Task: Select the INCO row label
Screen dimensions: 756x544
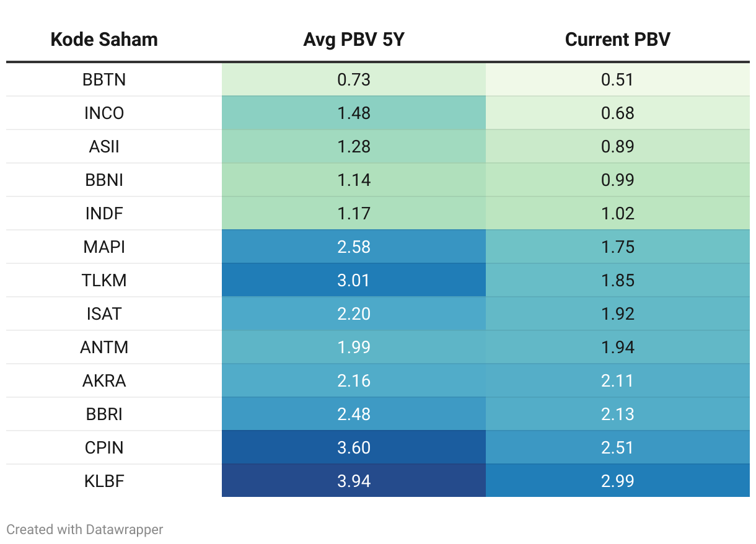Action: point(104,113)
